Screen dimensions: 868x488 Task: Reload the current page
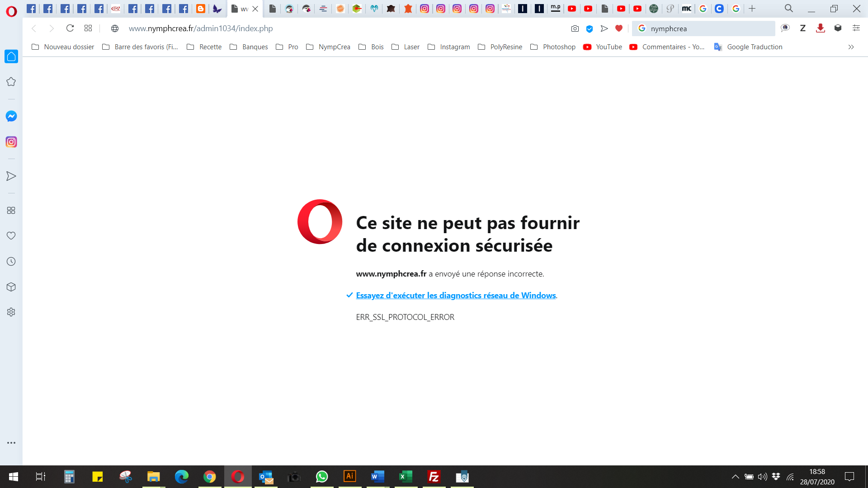click(x=70, y=28)
